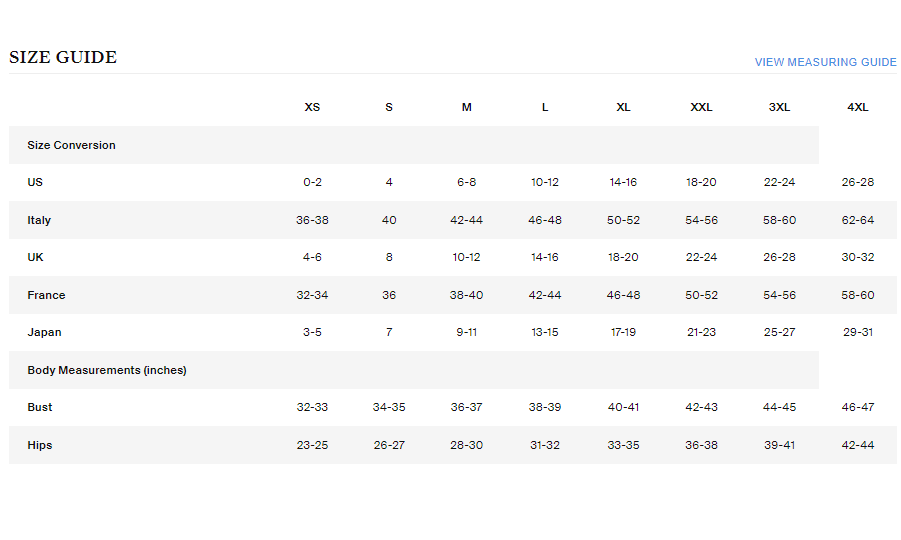Click the Body Measurements (inches) section label

(x=107, y=370)
